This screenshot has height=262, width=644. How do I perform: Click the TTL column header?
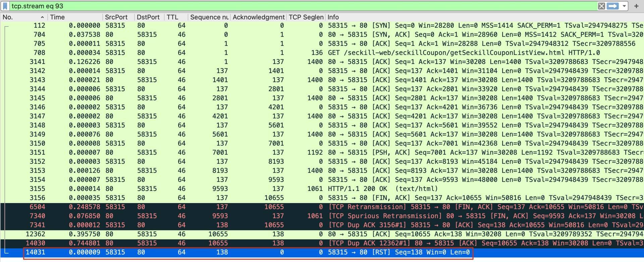tap(172, 17)
